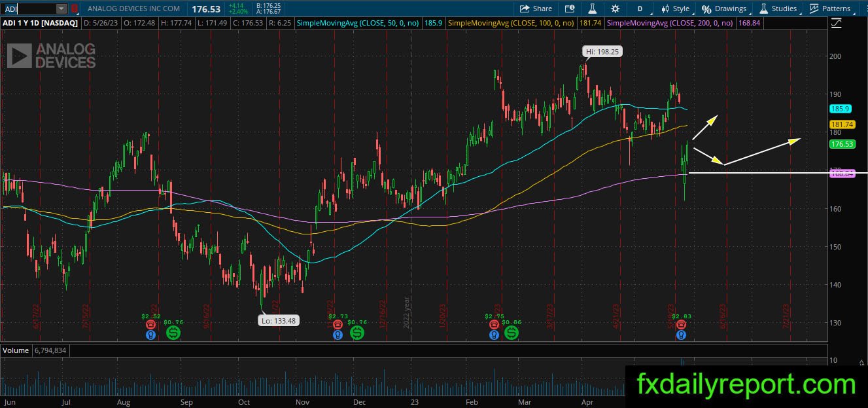
Task: Click the drawing tool icon below Patterns
Action: point(837,23)
